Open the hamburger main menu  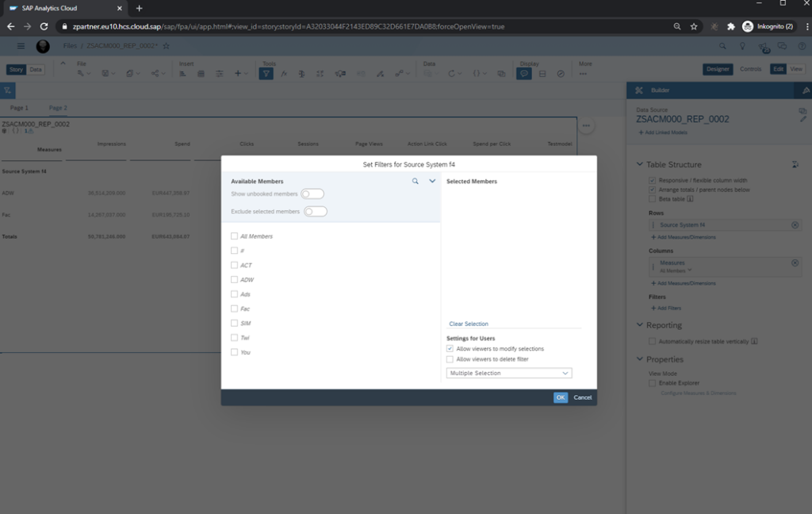click(21, 46)
